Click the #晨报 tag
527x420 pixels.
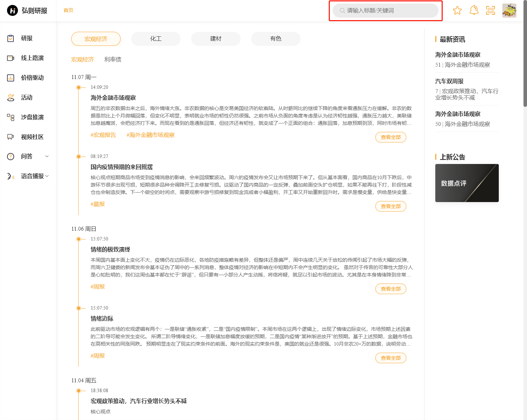[98, 204]
